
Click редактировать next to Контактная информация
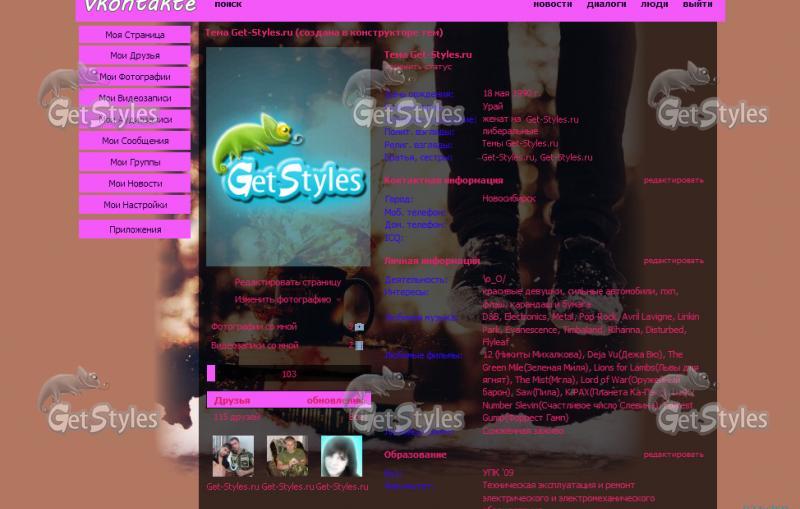tap(673, 181)
